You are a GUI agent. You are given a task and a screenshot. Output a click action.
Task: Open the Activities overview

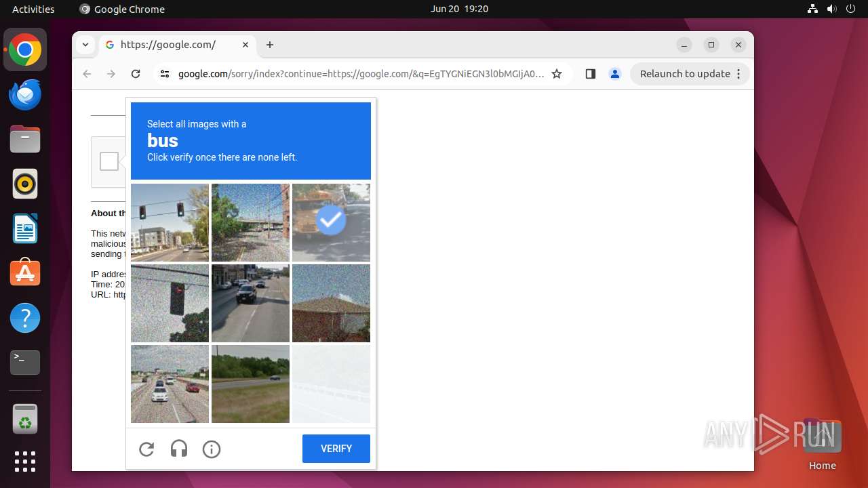tap(33, 9)
